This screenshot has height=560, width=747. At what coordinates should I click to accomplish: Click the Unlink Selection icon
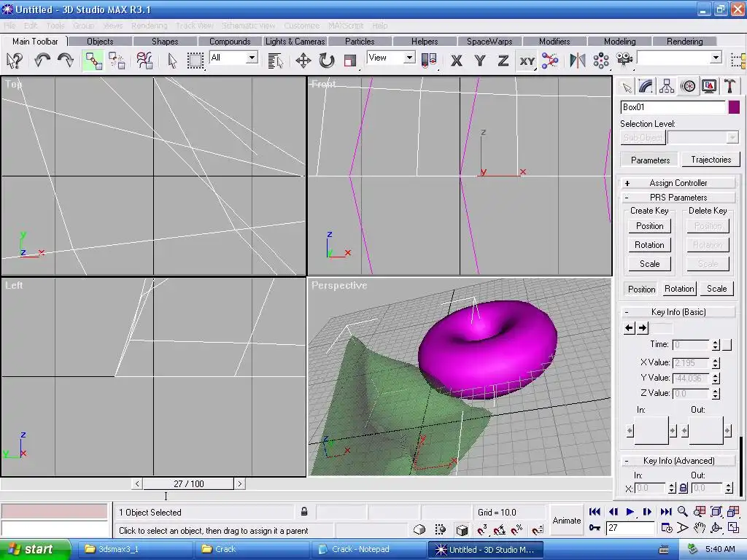[x=117, y=61]
